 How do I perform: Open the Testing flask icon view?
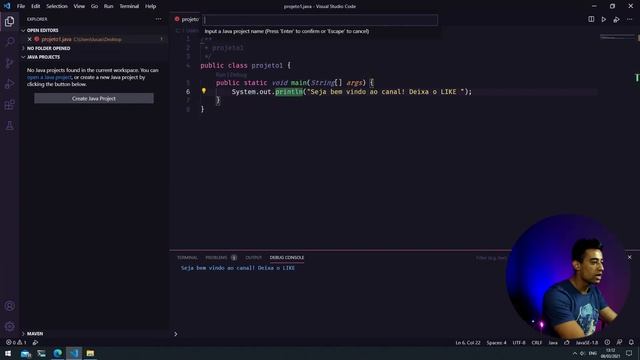pos(9,126)
